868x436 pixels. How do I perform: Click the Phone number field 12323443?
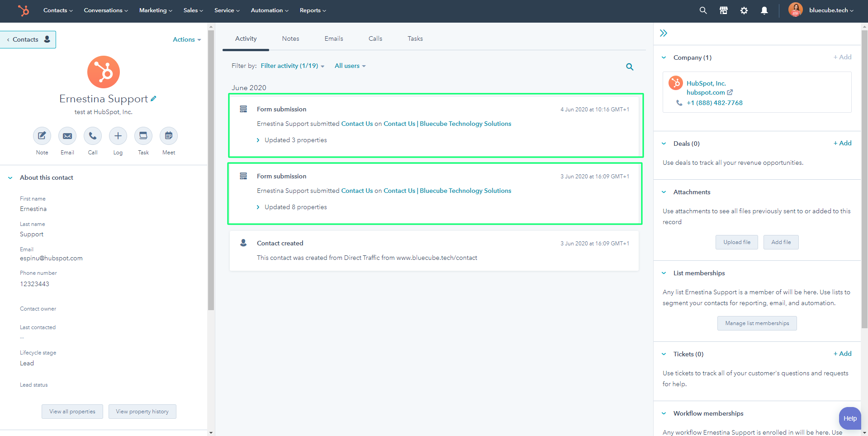coord(34,284)
